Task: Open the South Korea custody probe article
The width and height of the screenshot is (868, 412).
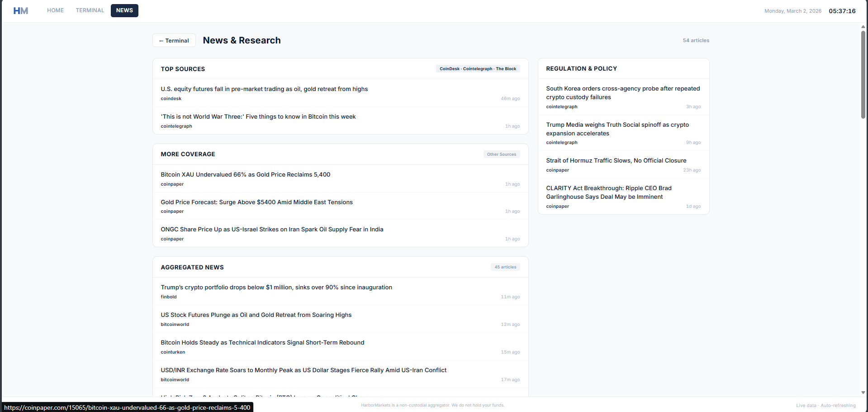Action: [x=623, y=93]
